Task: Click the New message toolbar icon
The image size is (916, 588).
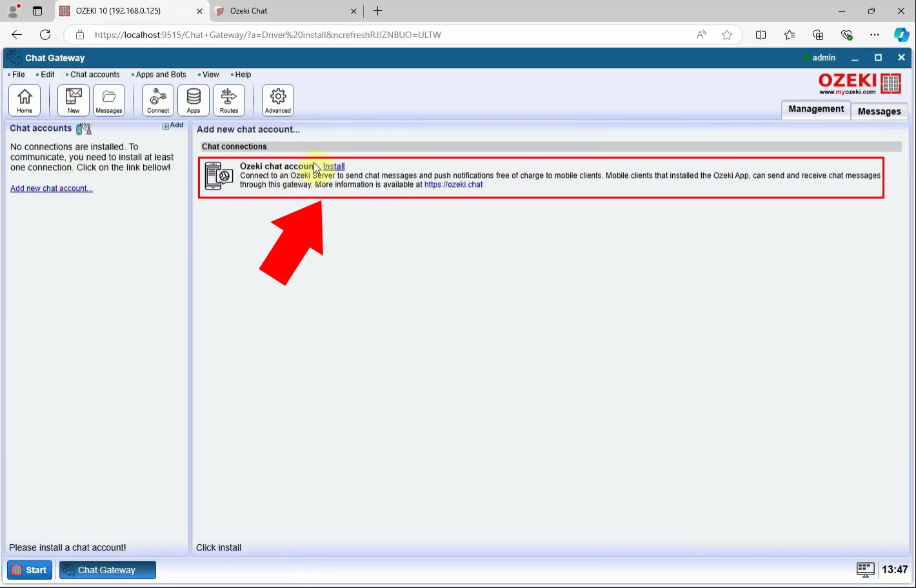Action: point(74,101)
